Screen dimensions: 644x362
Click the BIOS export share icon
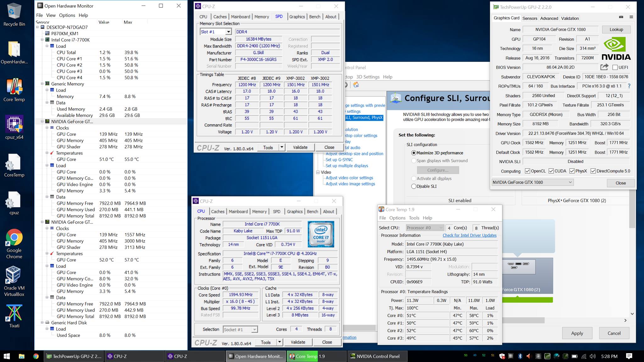[604, 67]
